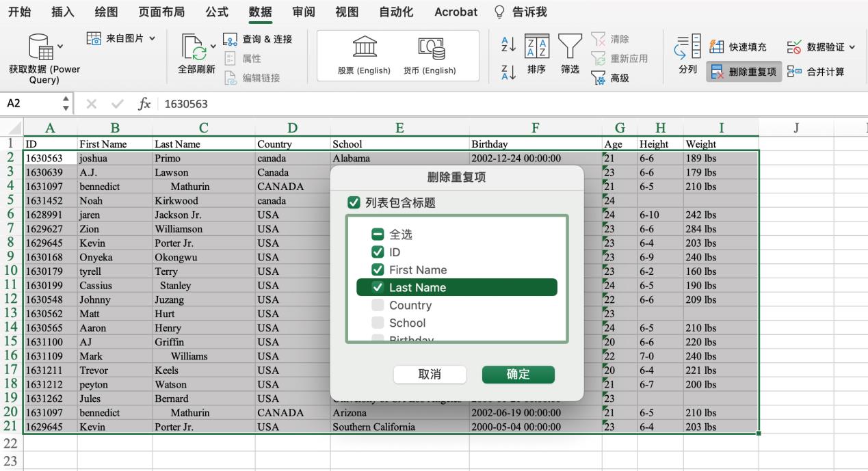This screenshot has height=471, width=868.
Task: Click the sort descending Z-A icon
Action: tap(508, 72)
